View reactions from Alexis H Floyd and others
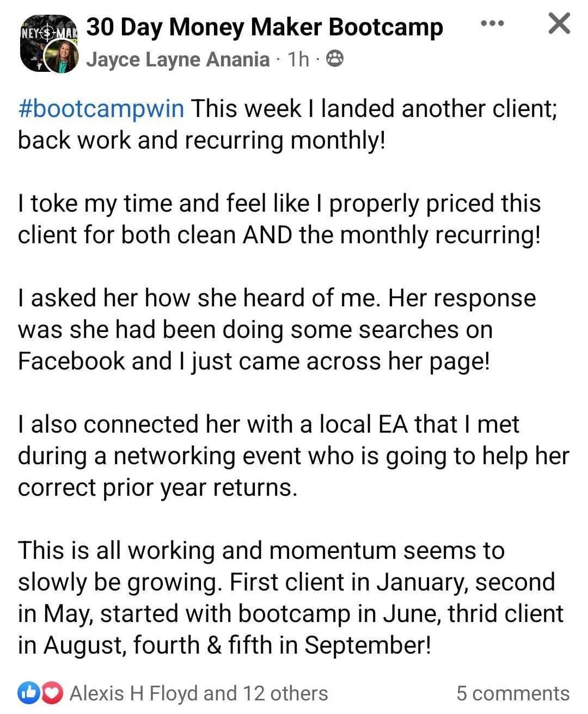This screenshot has height=714, width=588. 199,693
